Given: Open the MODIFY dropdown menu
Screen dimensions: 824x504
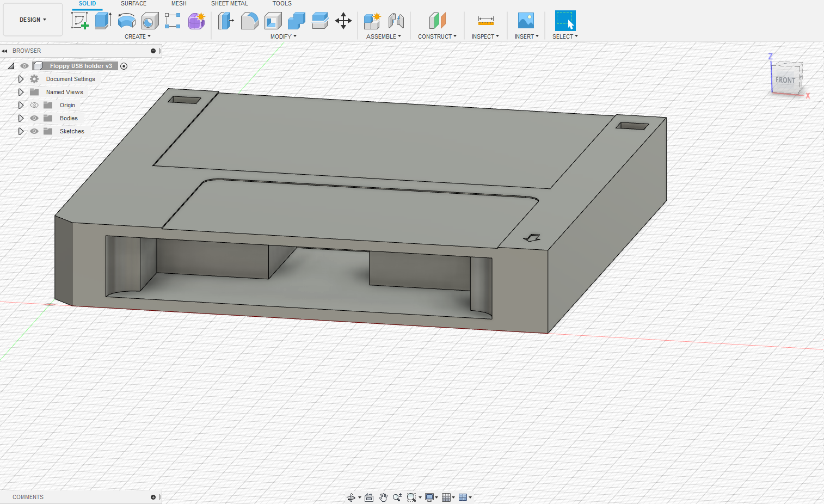Looking at the screenshot, I should pyautogui.click(x=283, y=36).
